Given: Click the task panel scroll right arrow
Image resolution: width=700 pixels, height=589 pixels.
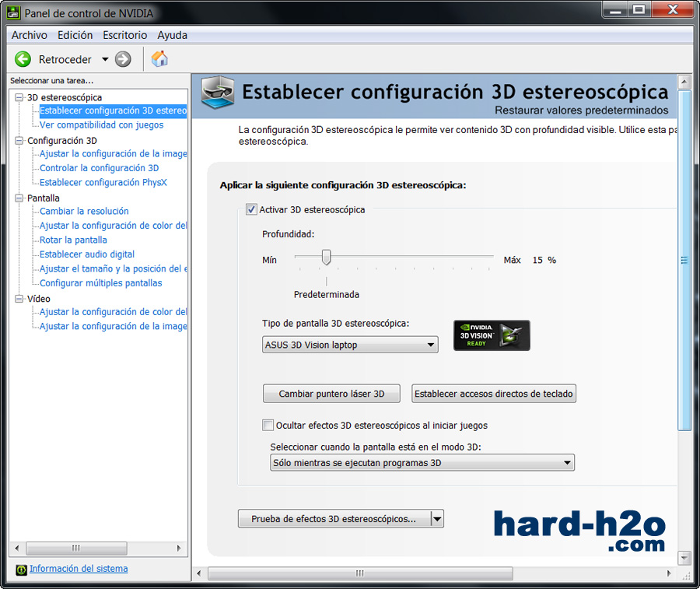Looking at the screenshot, I should [x=179, y=548].
